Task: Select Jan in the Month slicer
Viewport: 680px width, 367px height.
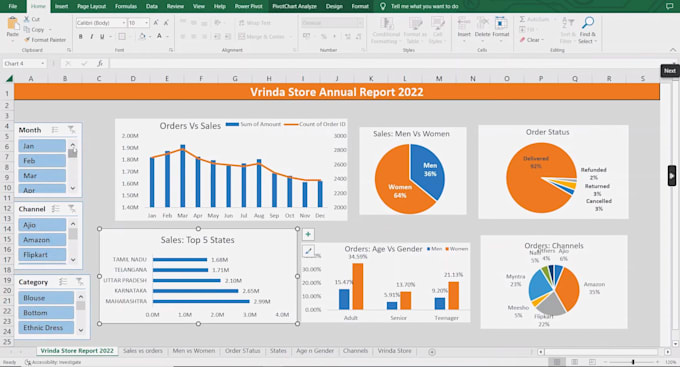Action: click(x=42, y=146)
